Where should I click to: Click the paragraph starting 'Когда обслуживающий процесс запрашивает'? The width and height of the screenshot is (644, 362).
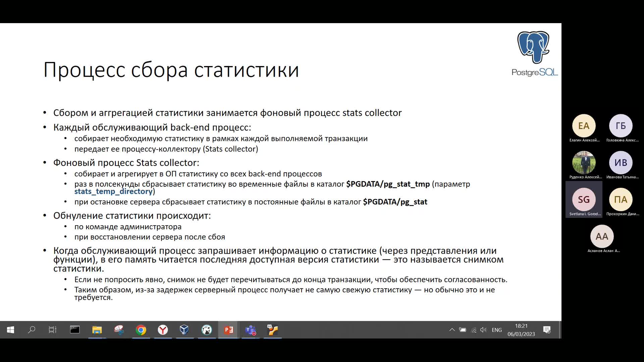[x=278, y=259]
